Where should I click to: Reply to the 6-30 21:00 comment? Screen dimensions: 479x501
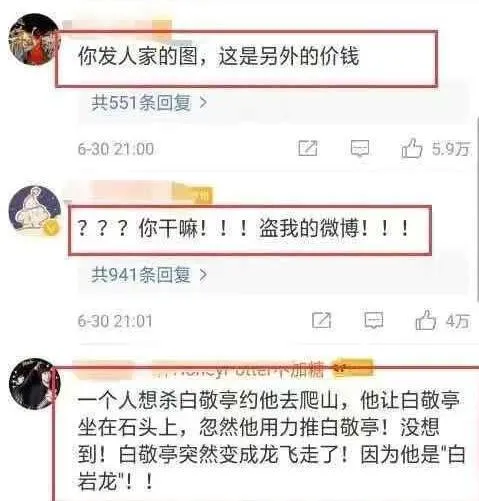click(360, 148)
